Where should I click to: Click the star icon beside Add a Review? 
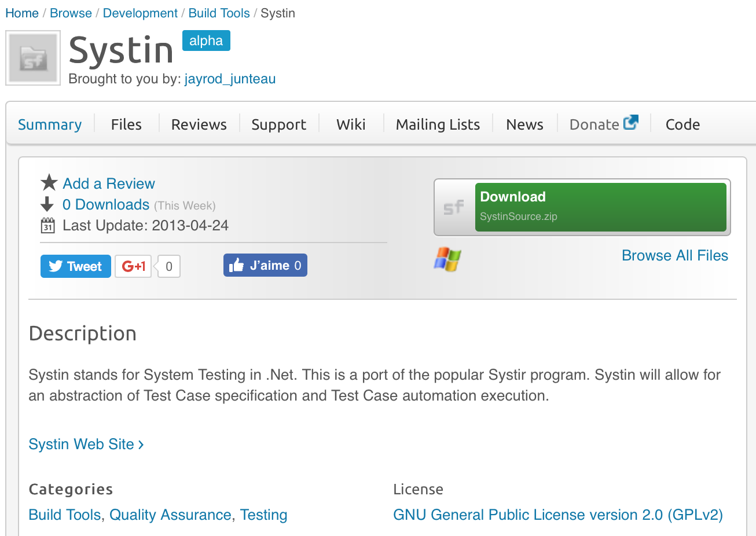49,182
